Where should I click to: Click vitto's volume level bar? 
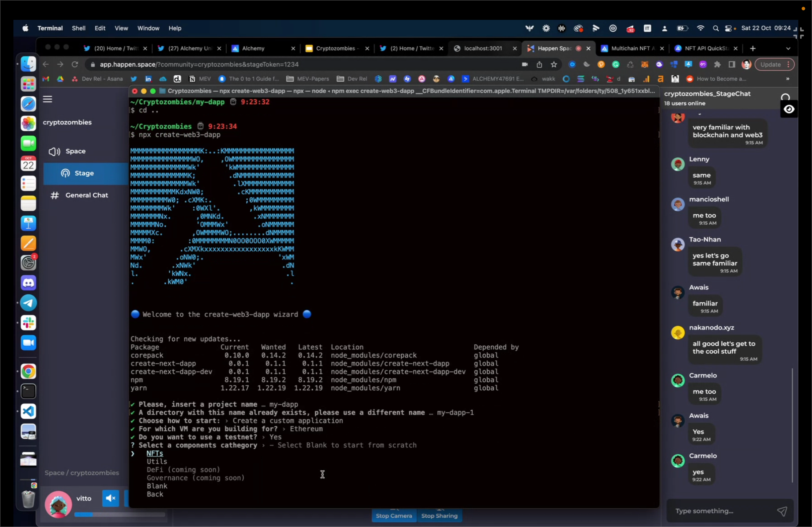click(x=119, y=514)
